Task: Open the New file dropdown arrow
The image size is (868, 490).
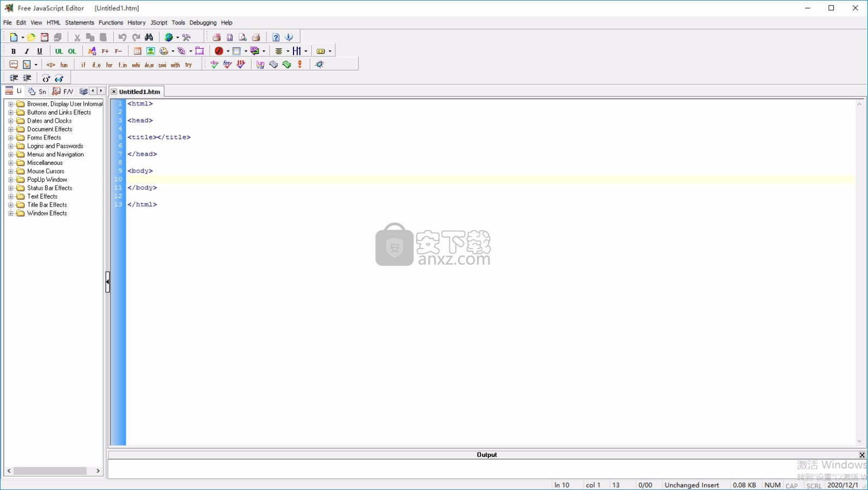Action: tap(22, 37)
